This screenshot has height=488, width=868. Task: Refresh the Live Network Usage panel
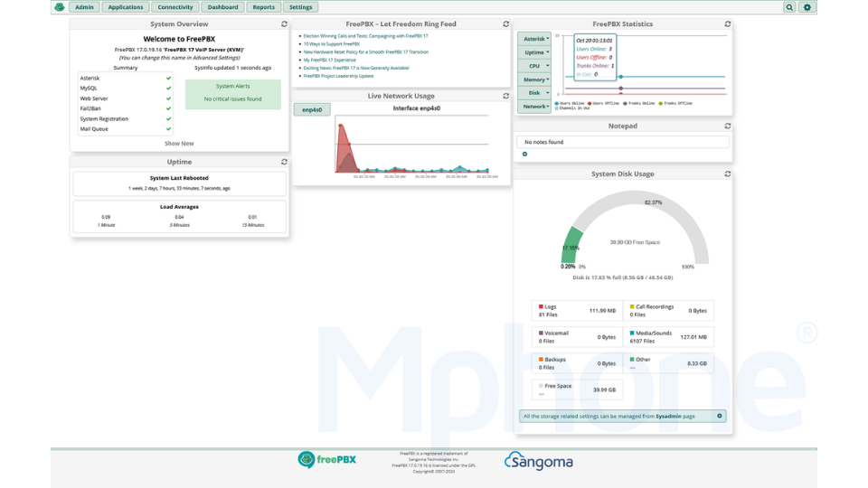(x=506, y=96)
